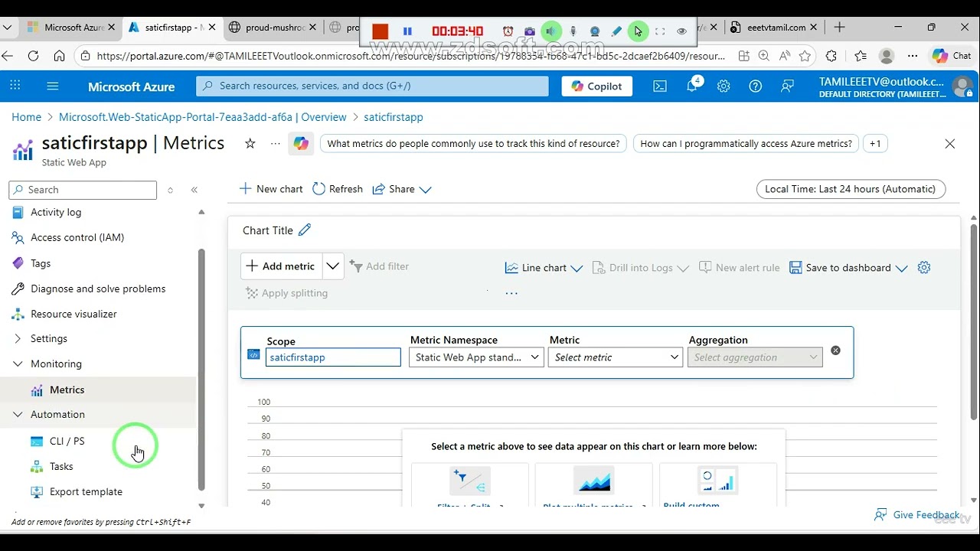Edit Chart Title with the pencil icon
This screenshot has width=980, height=551.
pyautogui.click(x=305, y=230)
